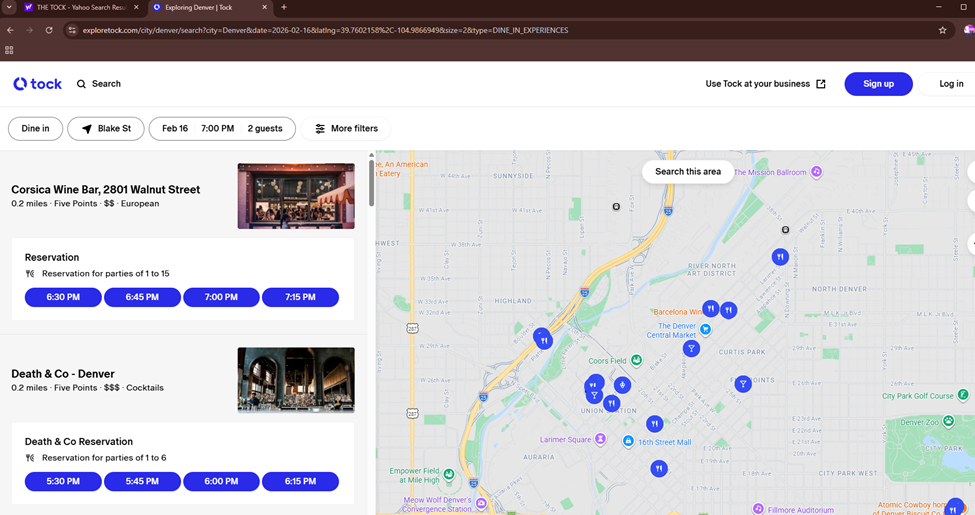975x515 pixels.
Task: Open the Search magnifier
Action: tap(81, 84)
